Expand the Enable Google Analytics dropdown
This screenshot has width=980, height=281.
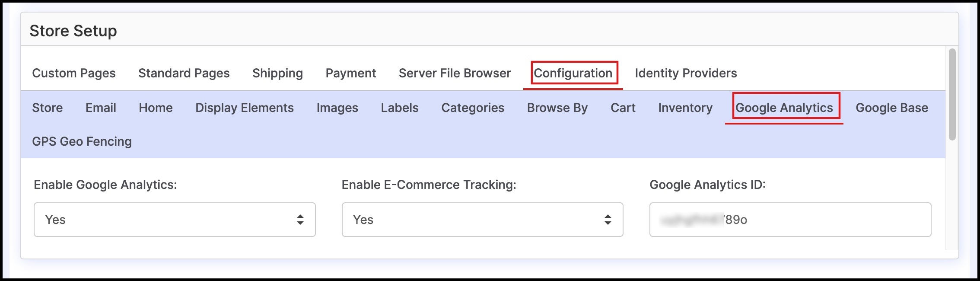tap(175, 220)
